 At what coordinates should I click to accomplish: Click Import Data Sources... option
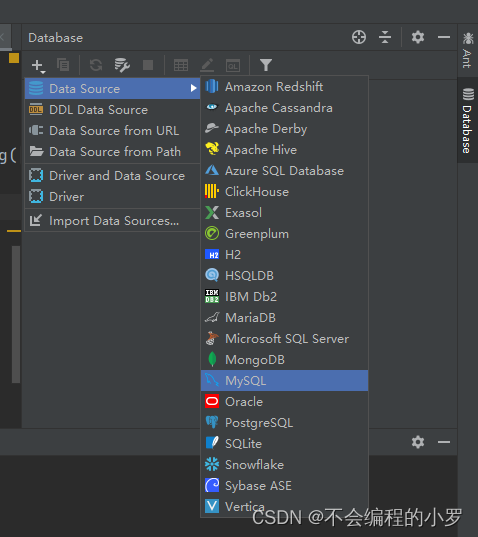pos(113,221)
